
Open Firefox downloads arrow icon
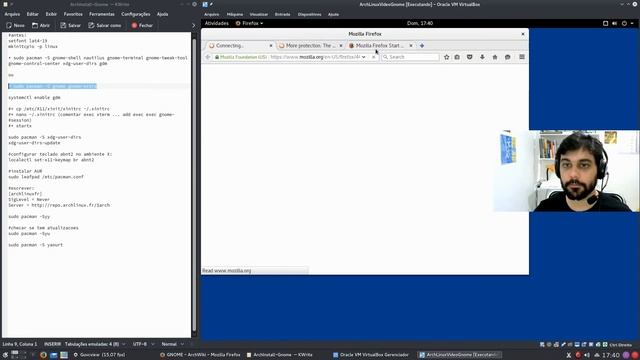[x=482, y=57]
